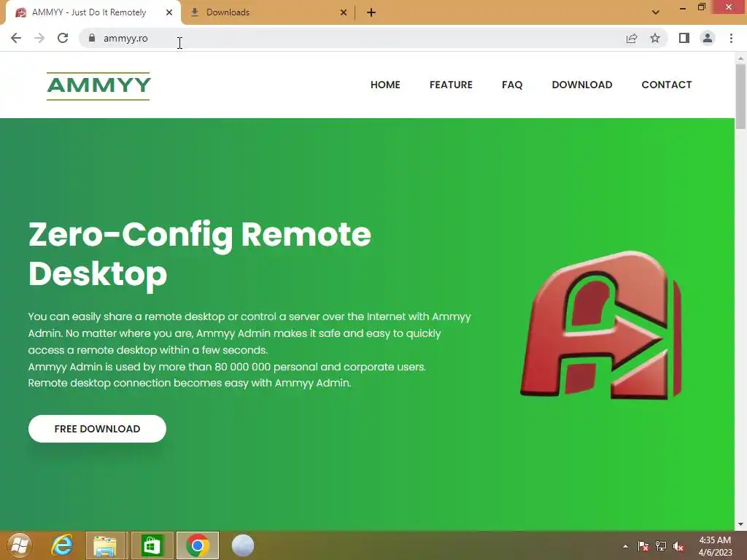Show hidden system tray icons

625,546
